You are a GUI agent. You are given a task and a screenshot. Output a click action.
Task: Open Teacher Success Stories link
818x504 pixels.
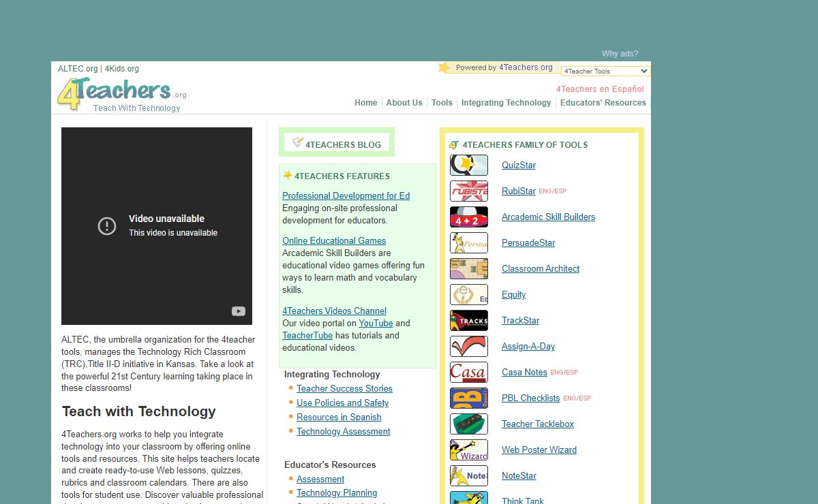(x=344, y=388)
